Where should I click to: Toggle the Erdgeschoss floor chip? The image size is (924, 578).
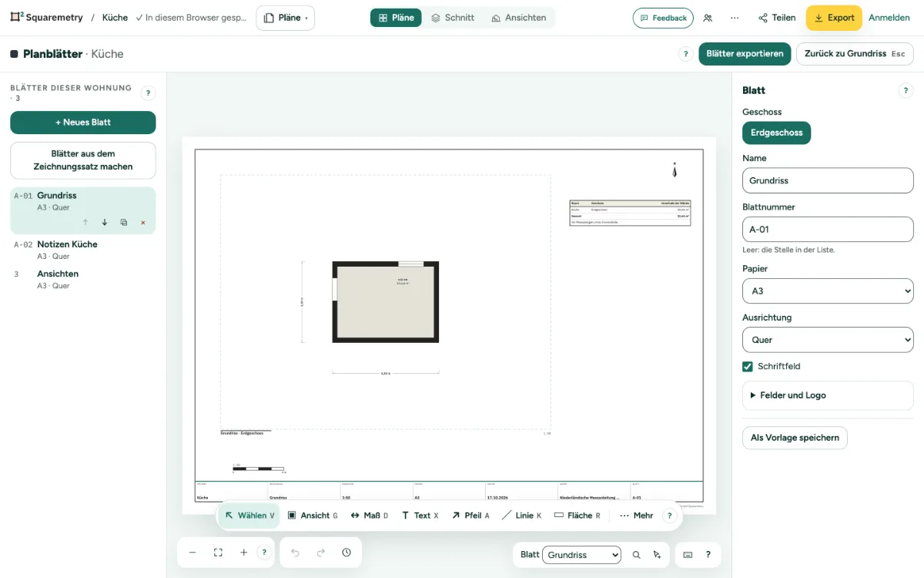point(776,133)
